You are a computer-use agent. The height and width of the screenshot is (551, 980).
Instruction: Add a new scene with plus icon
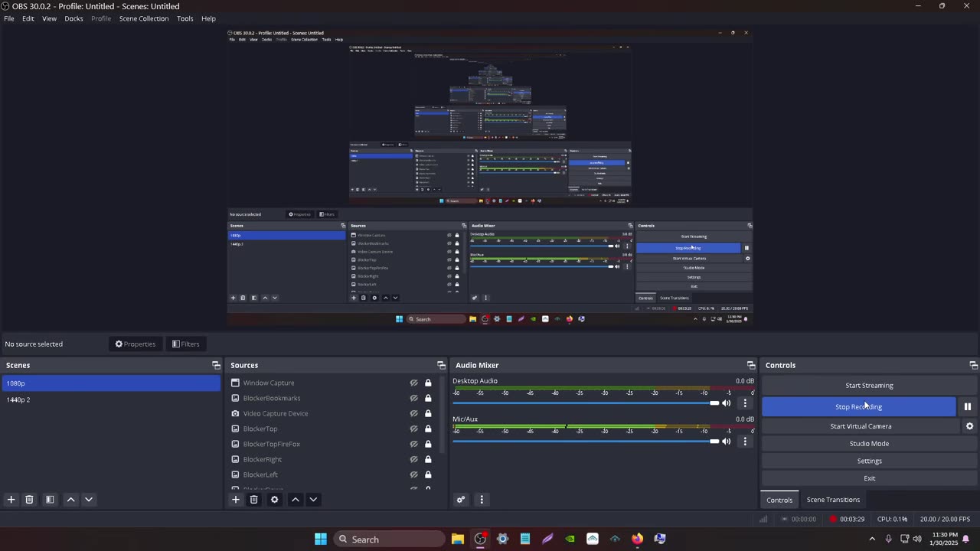pyautogui.click(x=11, y=500)
